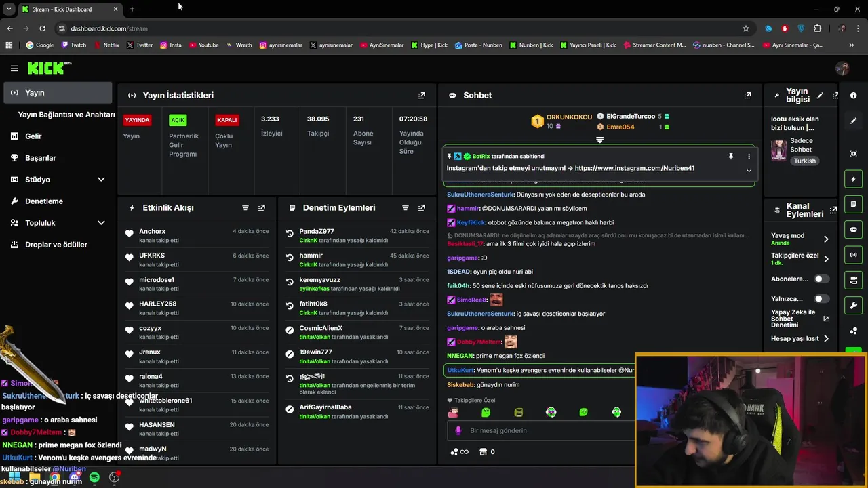The image size is (868, 488).
Task: Open the Streamer Content M... bookmark
Action: [x=654, y=45]
